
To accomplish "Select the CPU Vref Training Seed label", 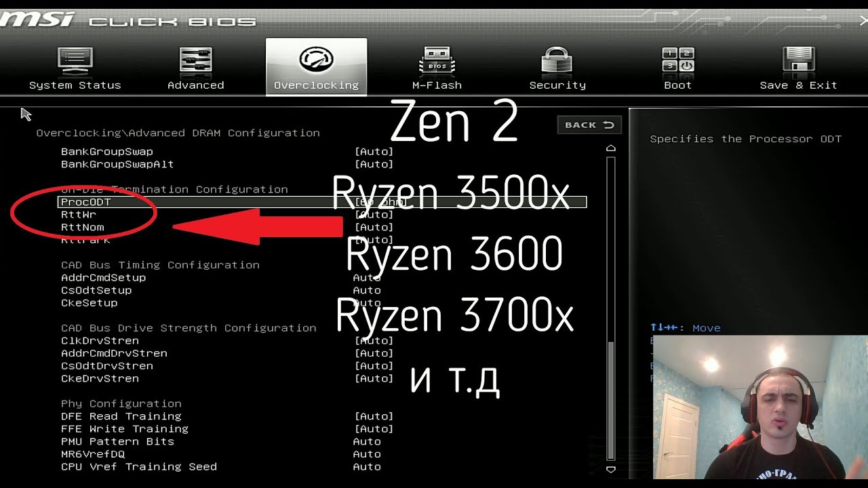I will pyautogui.click(x=139, y=467).
